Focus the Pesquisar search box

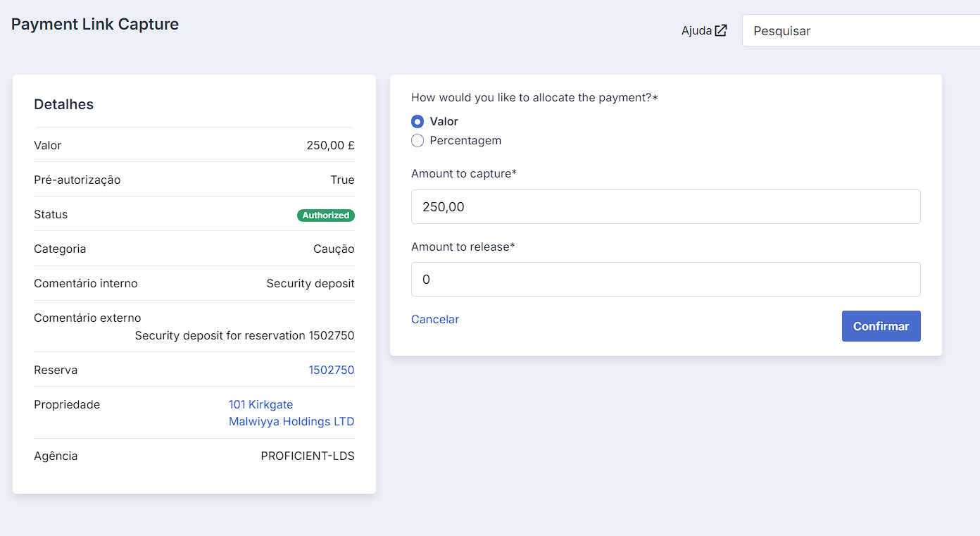[861, 31]
